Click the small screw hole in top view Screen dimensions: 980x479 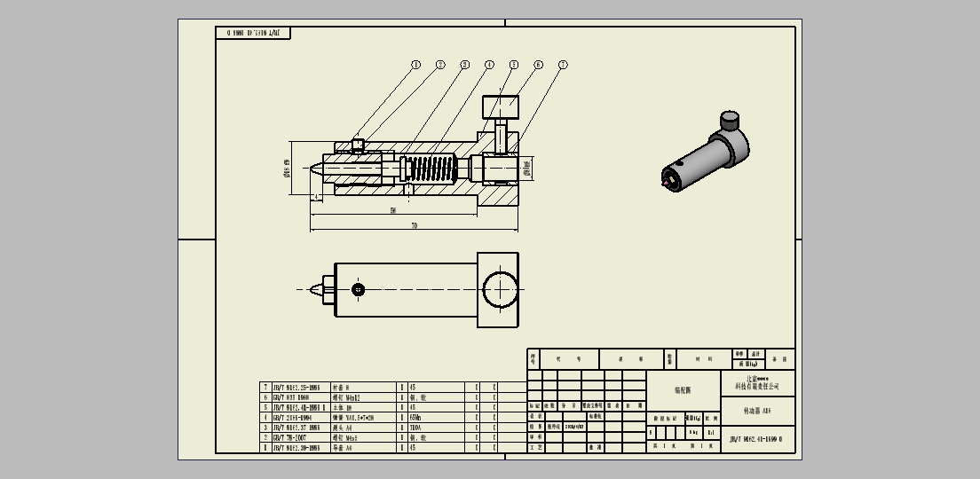coord(358,290)
